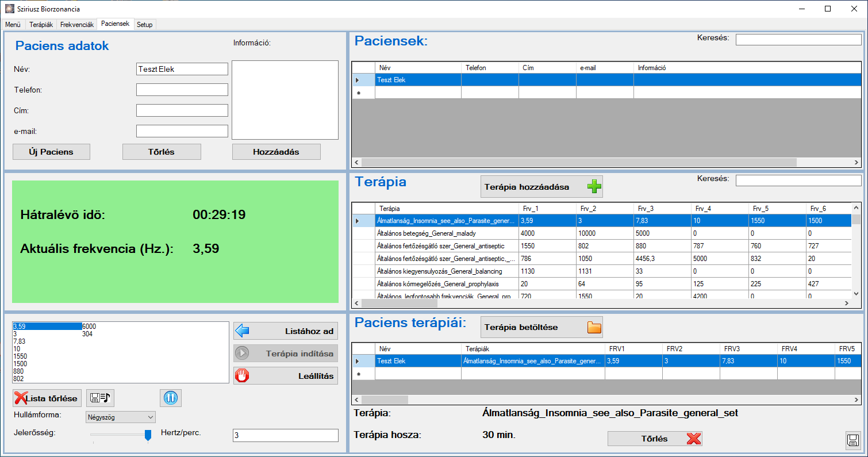This screenshot has width=868, height=457.
Task: Click the down arrow of the Terápia table scrollbar
Action: (x=857, y=293)
